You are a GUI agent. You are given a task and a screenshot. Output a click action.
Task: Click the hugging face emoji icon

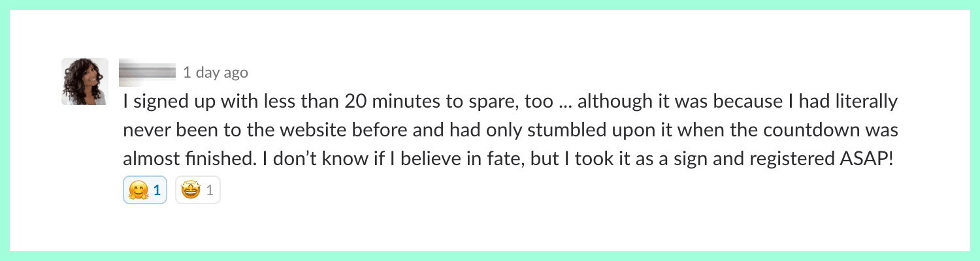[x=139, y=191]
